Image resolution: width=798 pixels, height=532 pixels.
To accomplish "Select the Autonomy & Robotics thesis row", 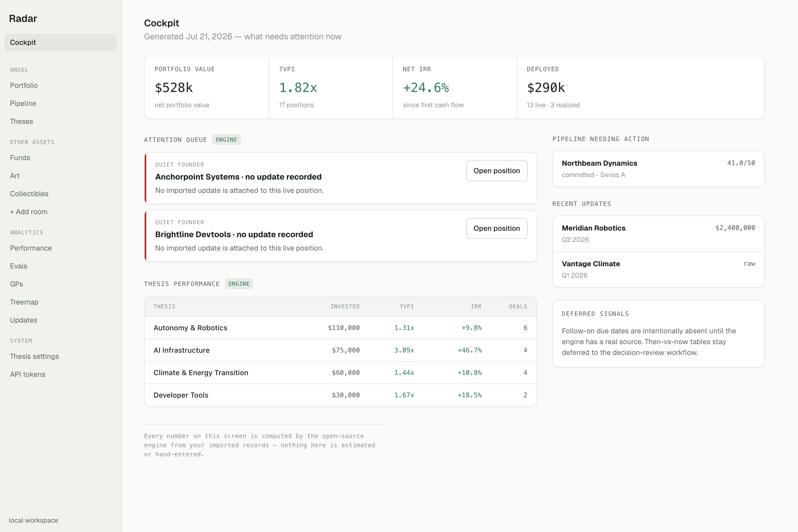I will point(340,328).
